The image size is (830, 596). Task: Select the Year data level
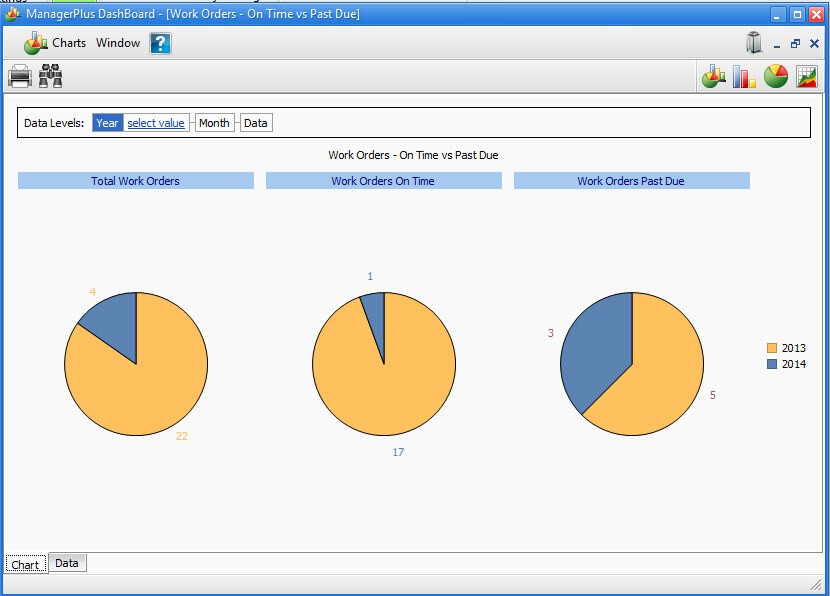coord(107,123)
